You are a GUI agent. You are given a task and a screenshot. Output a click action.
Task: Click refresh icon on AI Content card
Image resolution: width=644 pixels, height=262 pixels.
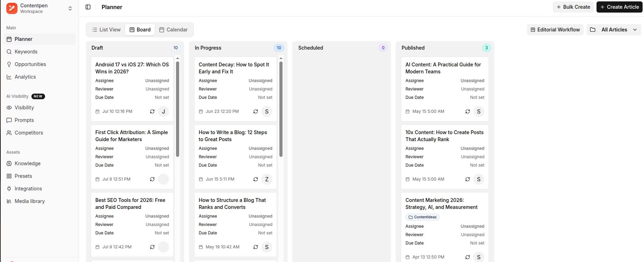(x=468, y=111)
